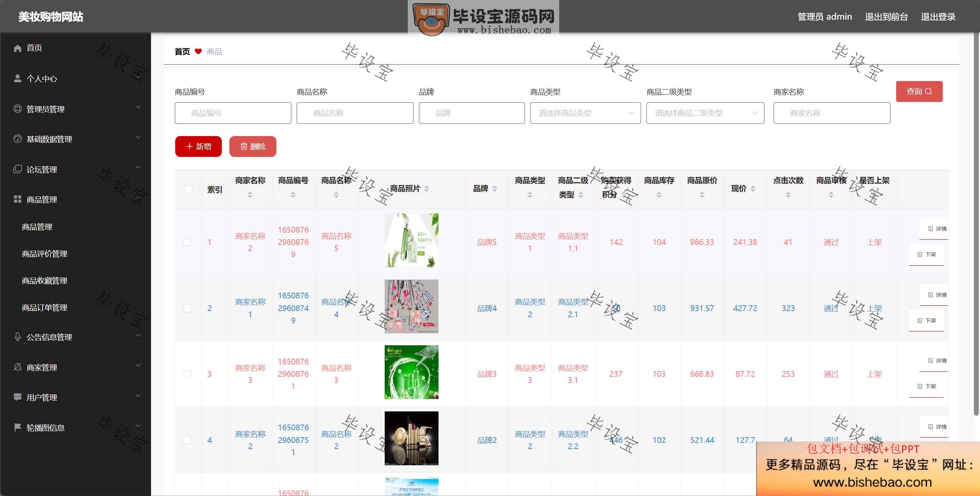Viewport: 980px width, 496px height.
Task: Expand the 管理员管理 menu chevron
Action: (138, 107)
